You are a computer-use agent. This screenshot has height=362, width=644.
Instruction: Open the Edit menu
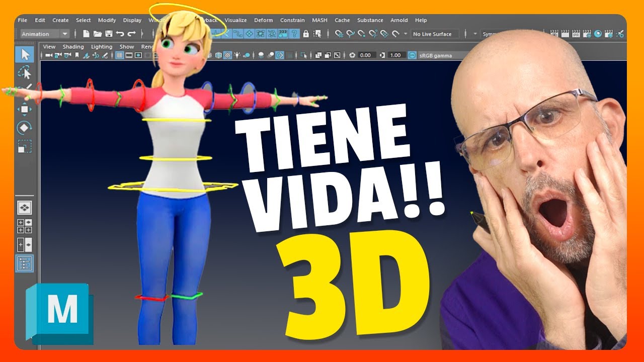40,20
